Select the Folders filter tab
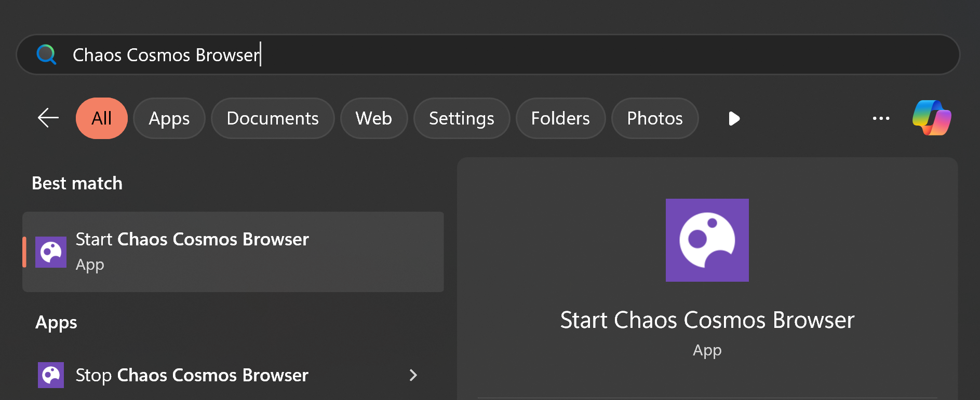Screen dimensions: 980x400 [x=560, y=118]
